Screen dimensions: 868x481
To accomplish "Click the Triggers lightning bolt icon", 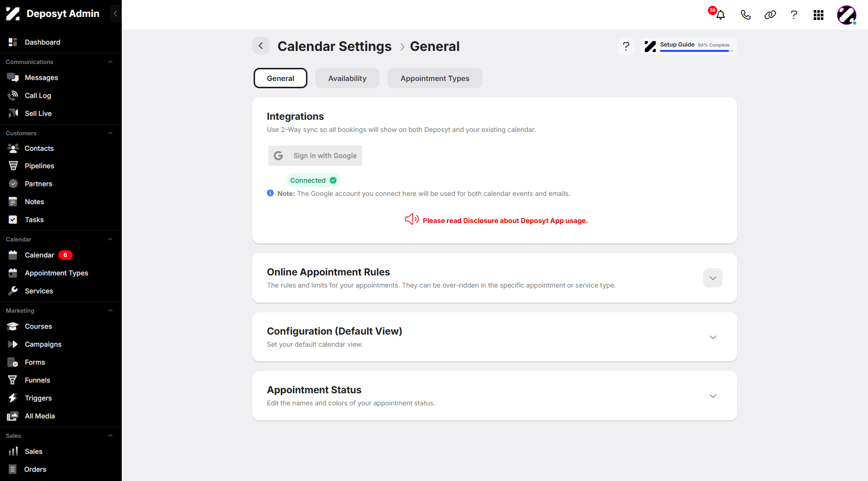I will [13, 398].
